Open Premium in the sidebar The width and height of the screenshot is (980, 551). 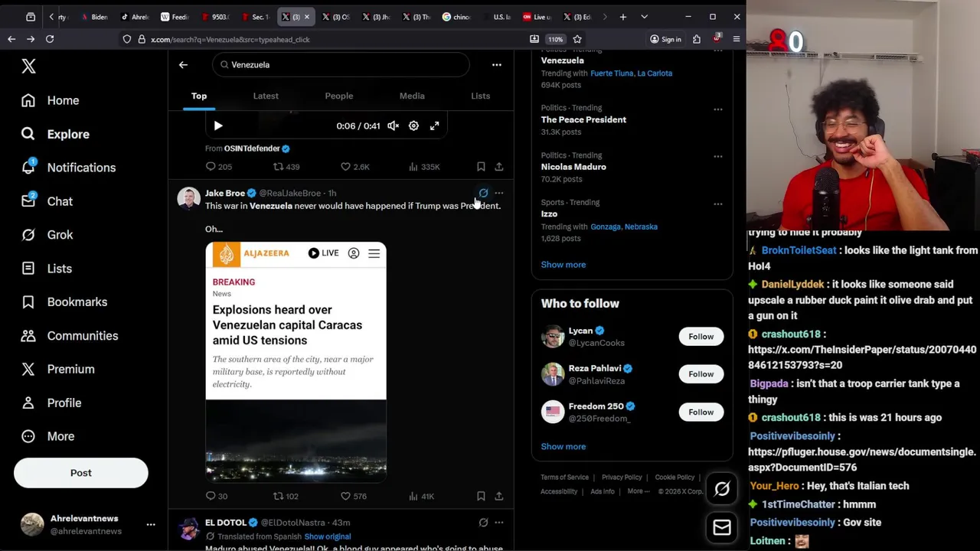coord(57,369)
